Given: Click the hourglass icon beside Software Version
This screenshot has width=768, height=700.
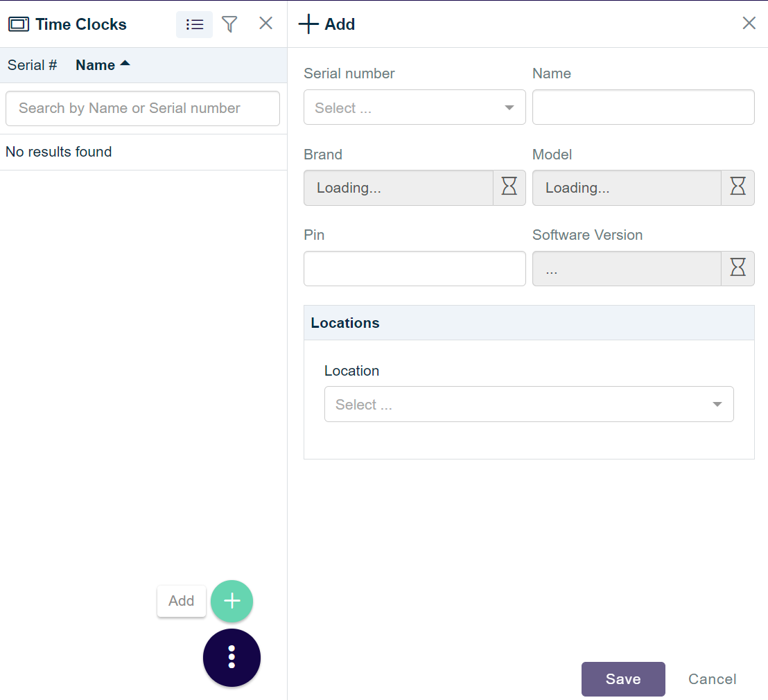Looking at the screenshot, I should 738,268.
